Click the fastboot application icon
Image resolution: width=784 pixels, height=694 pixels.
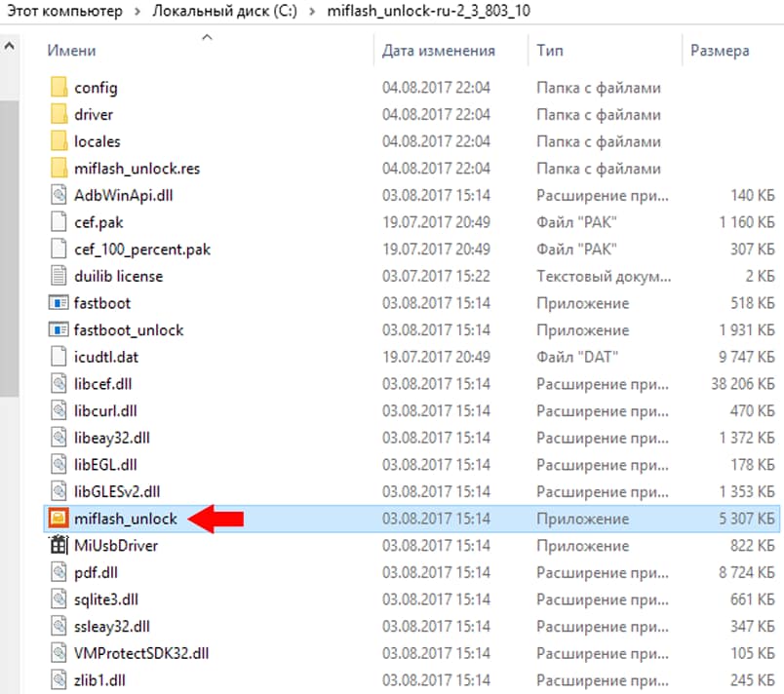59,303
